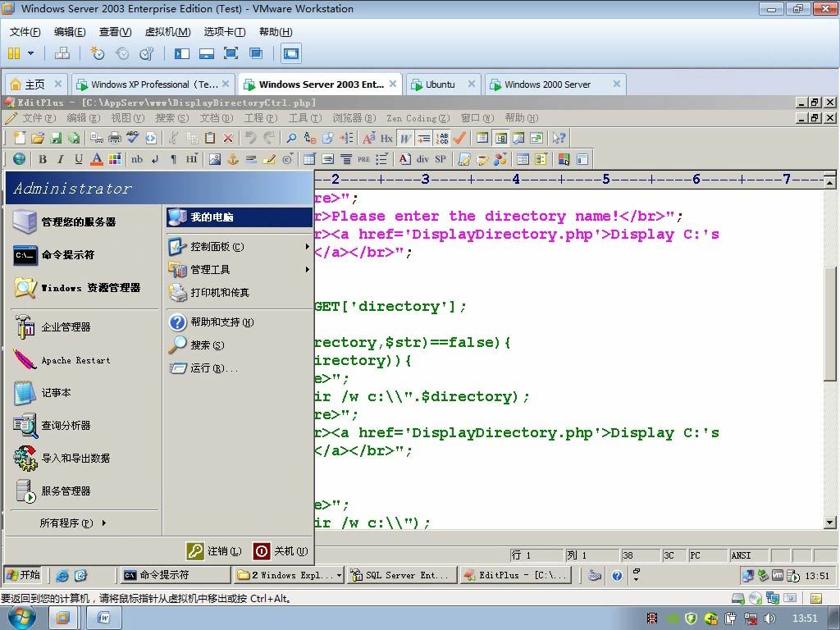The width and height of the screenshot is (840, 630).
Task: Expand 所有程序 in the Start menu
Action: [x=73, y=523]
